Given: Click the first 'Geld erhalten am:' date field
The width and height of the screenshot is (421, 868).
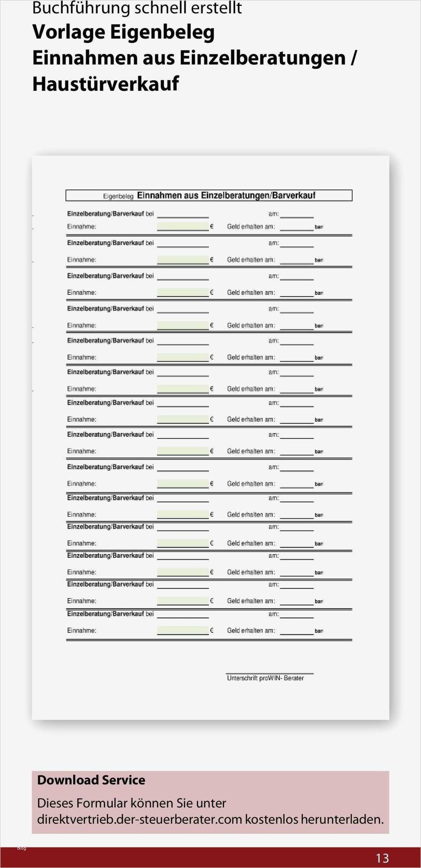Looking at the screenshot, I should [296, 227].
